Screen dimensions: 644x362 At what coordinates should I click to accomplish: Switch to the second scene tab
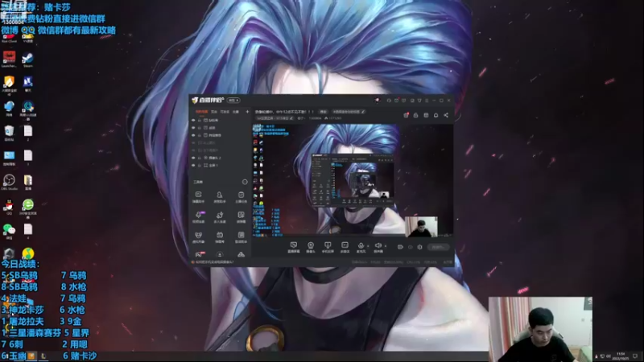[x=214, y=112]
